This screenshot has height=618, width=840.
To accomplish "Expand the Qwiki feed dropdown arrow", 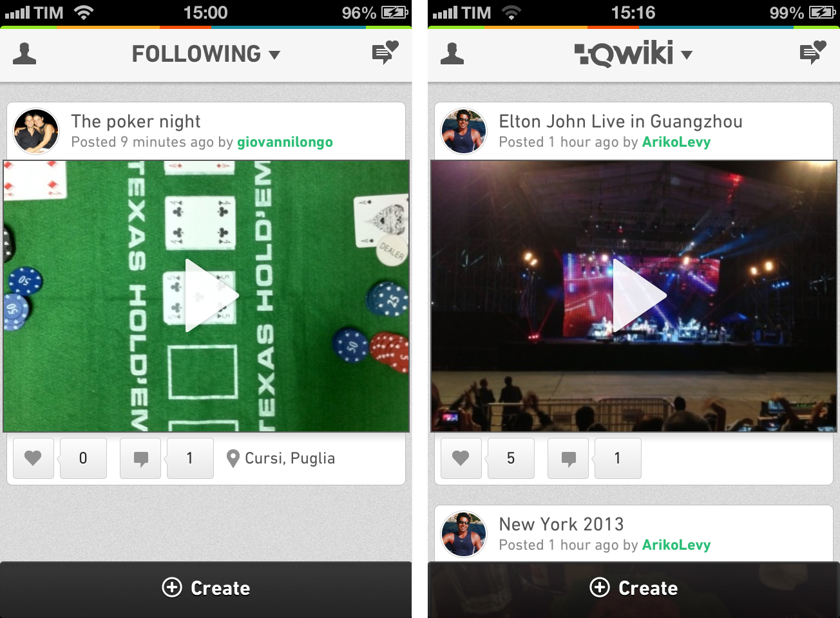I will pyautogui.click(x=687, y=55).
